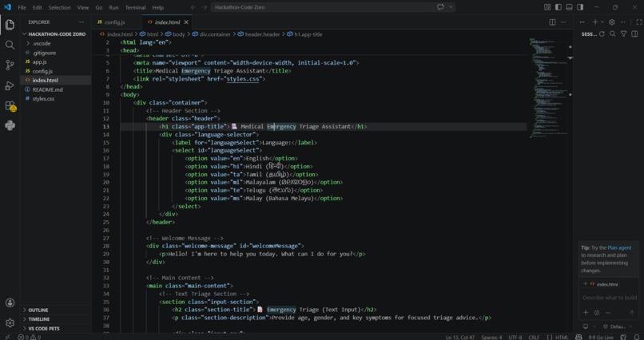Open the notifications bell in status bar
This screenshot has width=644, height=340.
637,338
